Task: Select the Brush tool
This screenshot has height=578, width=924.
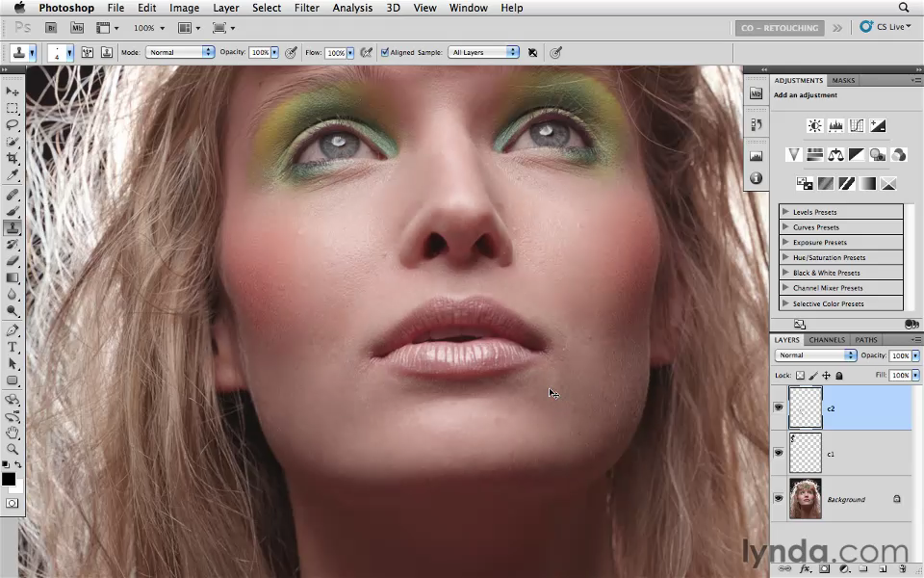Action: (x=12, y=211)
